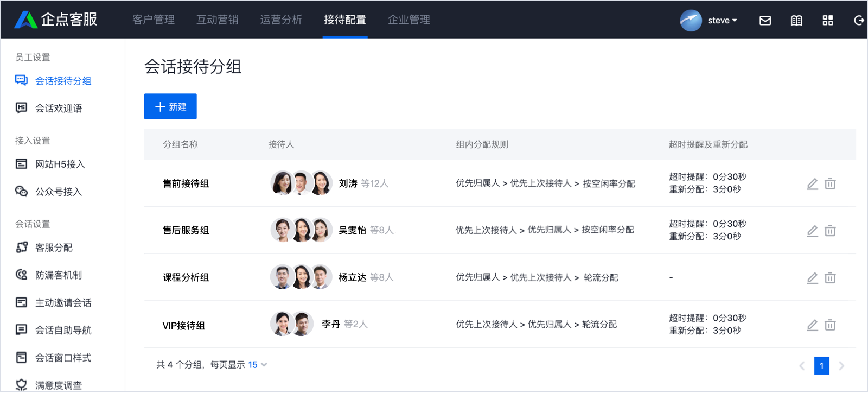The width and height of the screenshot is (868, 393).
Task: Click the 网站H5接入 sidebar icon
Action: point(21,163)
